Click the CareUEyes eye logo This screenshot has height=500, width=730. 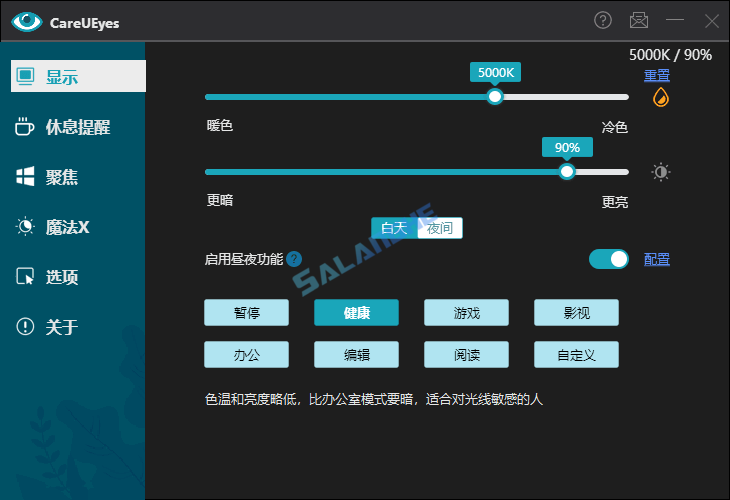coord(27,21)
